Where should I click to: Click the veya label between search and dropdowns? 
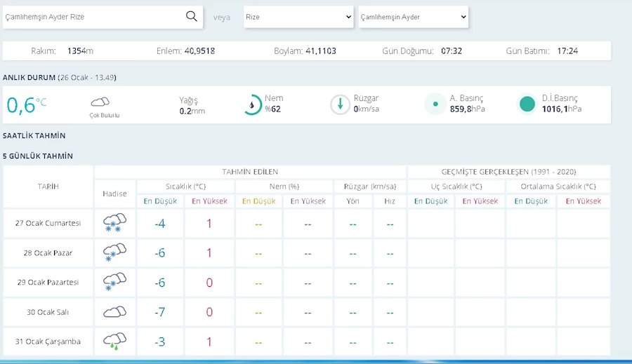tap(222, 18)
